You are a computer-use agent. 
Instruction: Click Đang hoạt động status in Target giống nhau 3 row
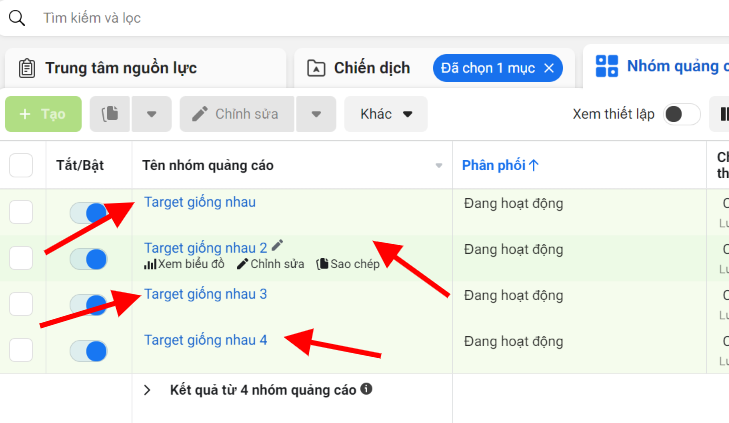click(x=513, y=296)
